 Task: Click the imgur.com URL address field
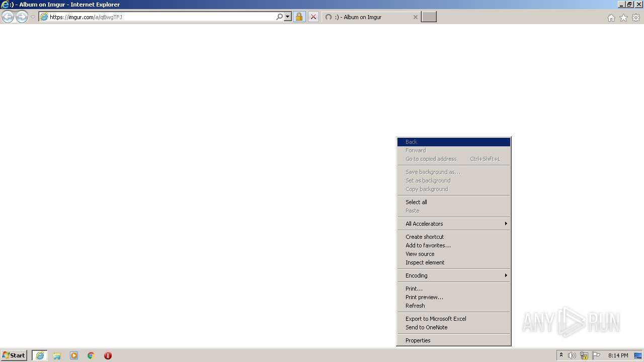click(161, 17)
